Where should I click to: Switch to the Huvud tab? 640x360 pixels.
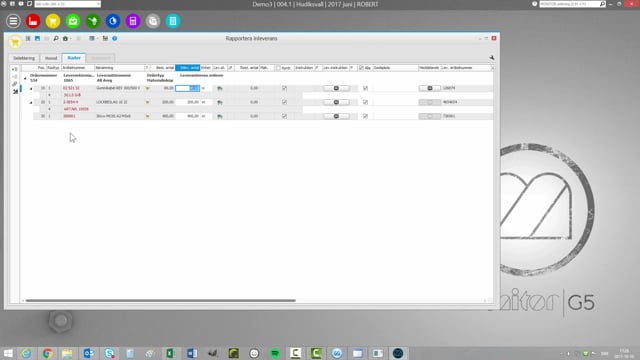51,58
